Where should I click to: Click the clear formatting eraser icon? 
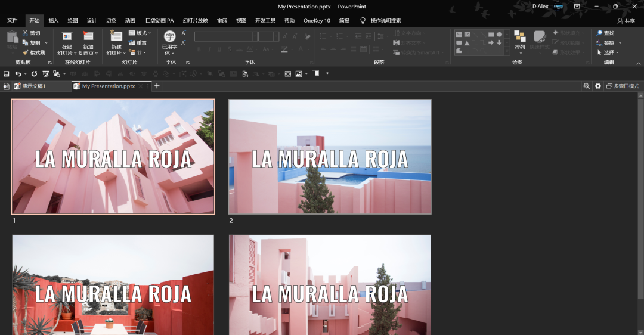tap(308, 36)
